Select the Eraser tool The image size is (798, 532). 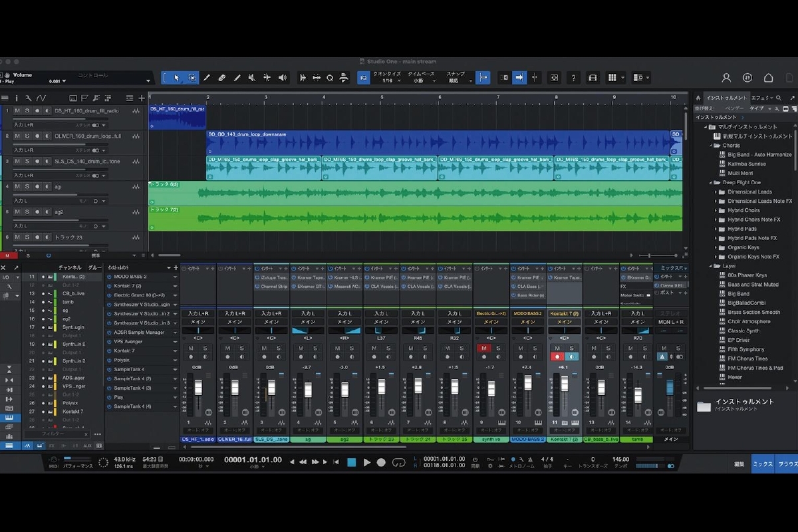[x=222, y=78]
